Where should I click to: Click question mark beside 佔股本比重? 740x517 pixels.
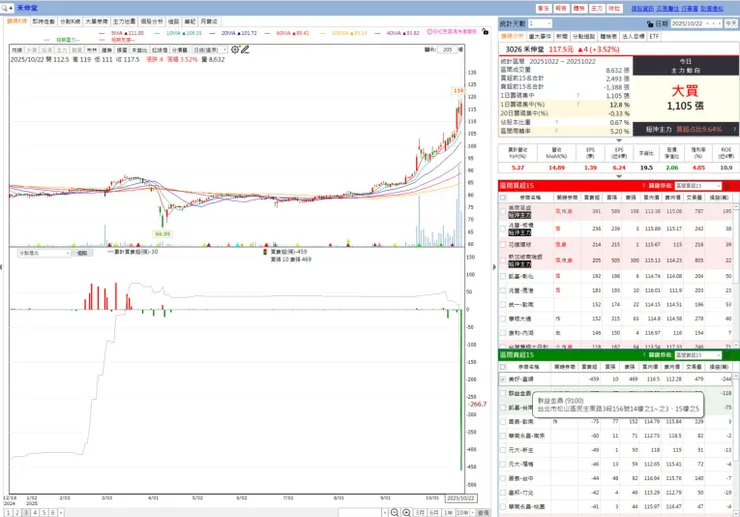556,122
